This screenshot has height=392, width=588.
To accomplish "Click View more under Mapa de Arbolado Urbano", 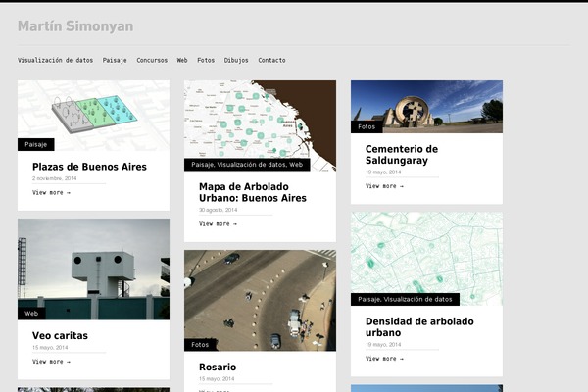I will pyautogui.click(x=218, y=224).
